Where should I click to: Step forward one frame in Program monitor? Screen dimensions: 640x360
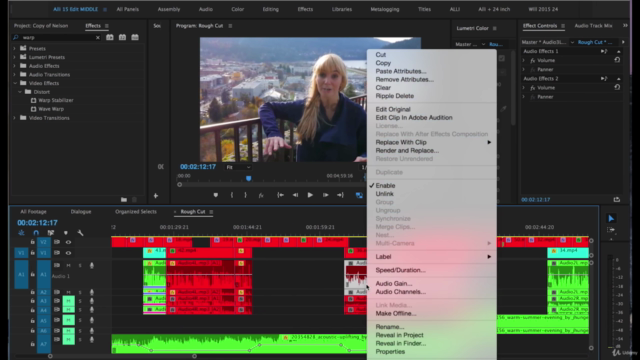tap(325, 195)
